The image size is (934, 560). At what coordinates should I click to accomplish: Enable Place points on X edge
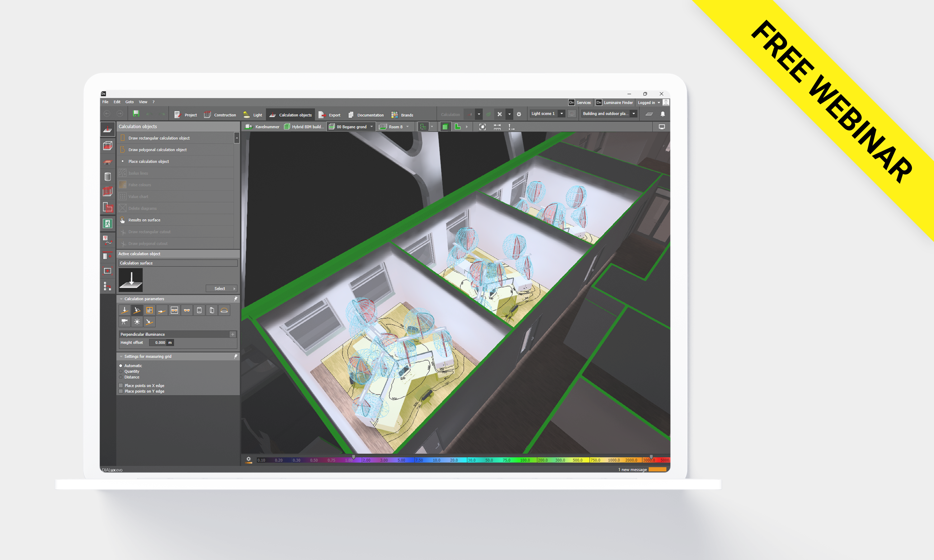click(121, 385)
